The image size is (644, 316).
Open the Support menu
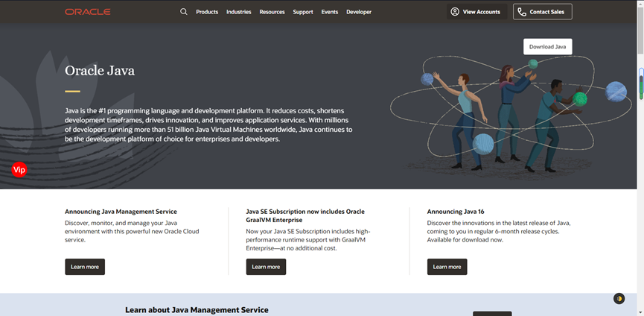pyautogui.click(x=303, y=12)
